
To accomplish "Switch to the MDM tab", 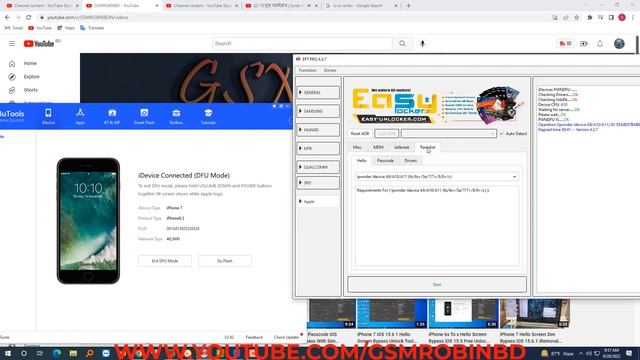I will 378,147.
